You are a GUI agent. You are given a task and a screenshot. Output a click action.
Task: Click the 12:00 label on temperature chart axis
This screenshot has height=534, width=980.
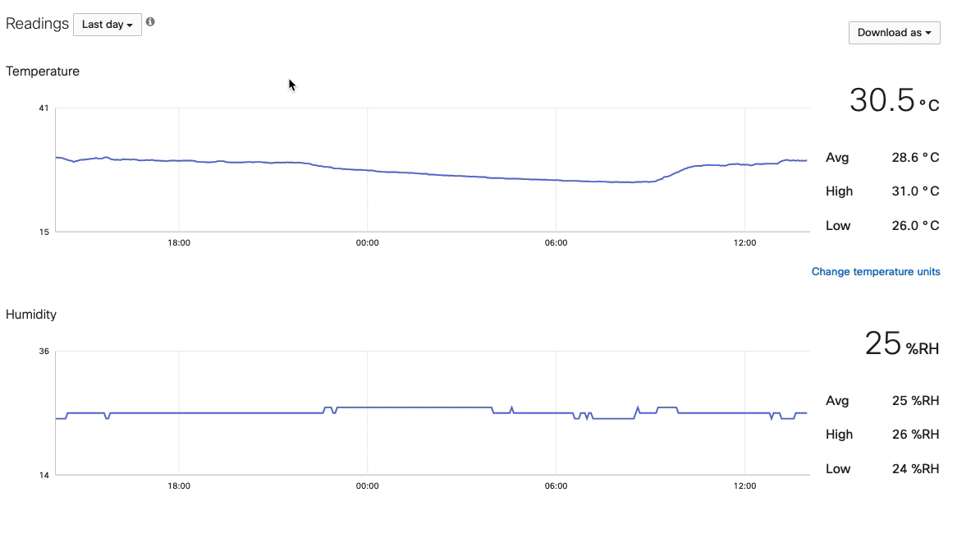click(744, 243)
